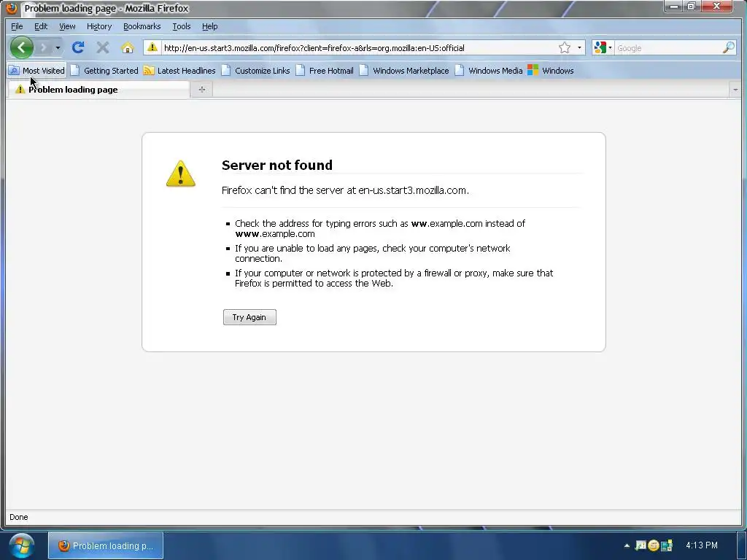
Task: Click the Google search box
Action: pyautogui.click(x=668, y=48)
